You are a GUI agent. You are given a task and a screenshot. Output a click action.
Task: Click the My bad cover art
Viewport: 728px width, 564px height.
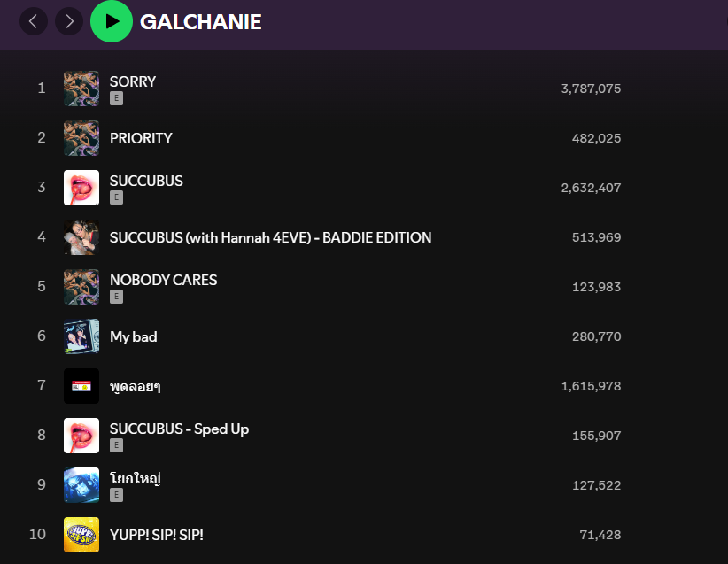pyautogui.click(x=81, y=336)
